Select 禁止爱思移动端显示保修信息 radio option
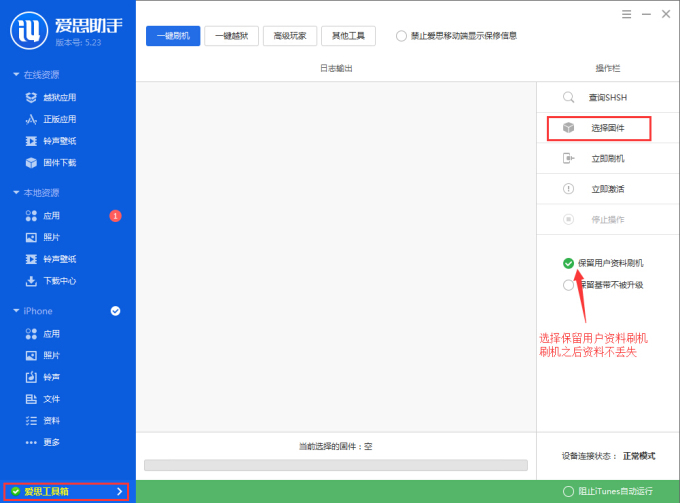 coord(401,36)
